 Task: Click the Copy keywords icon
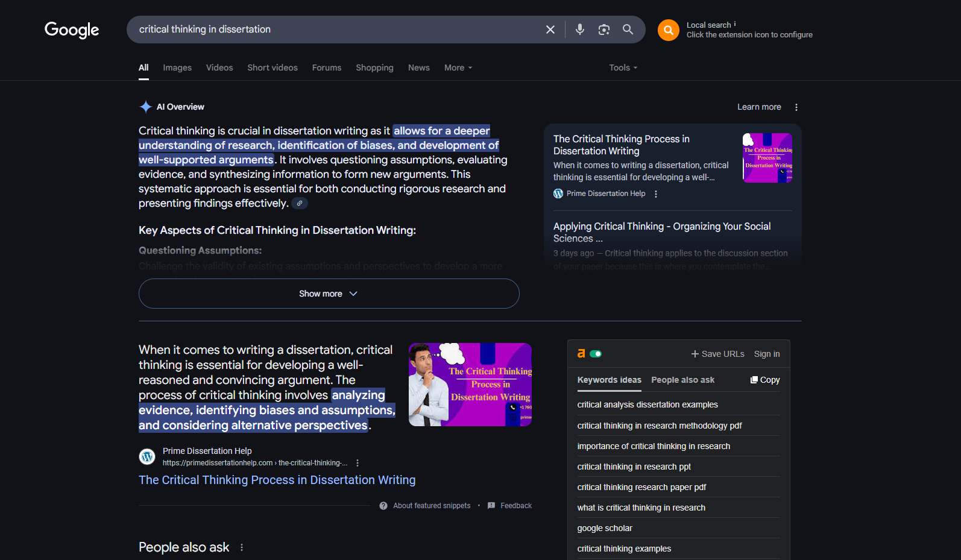click(754, 380)
